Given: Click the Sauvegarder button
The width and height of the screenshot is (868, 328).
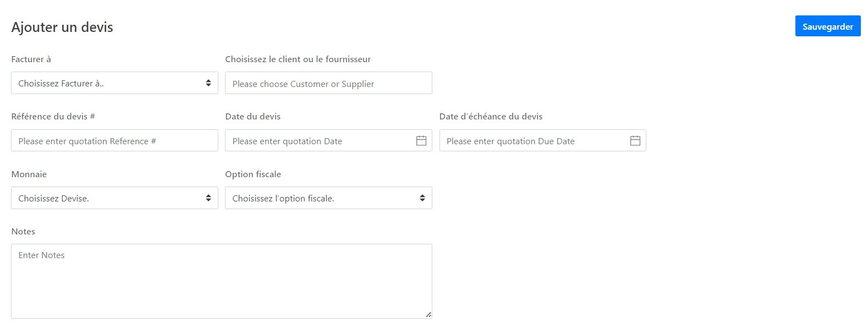Looking at the screenshot, I should point(827,26).
